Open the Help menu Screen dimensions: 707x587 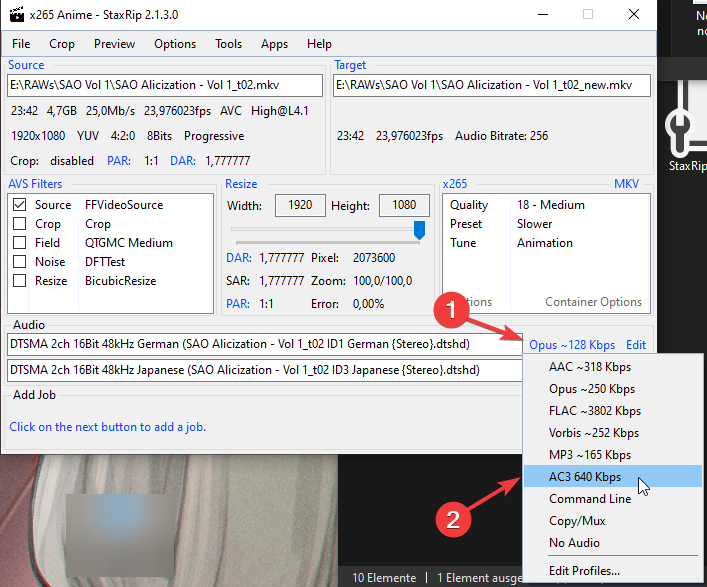(x=319, y=44)
